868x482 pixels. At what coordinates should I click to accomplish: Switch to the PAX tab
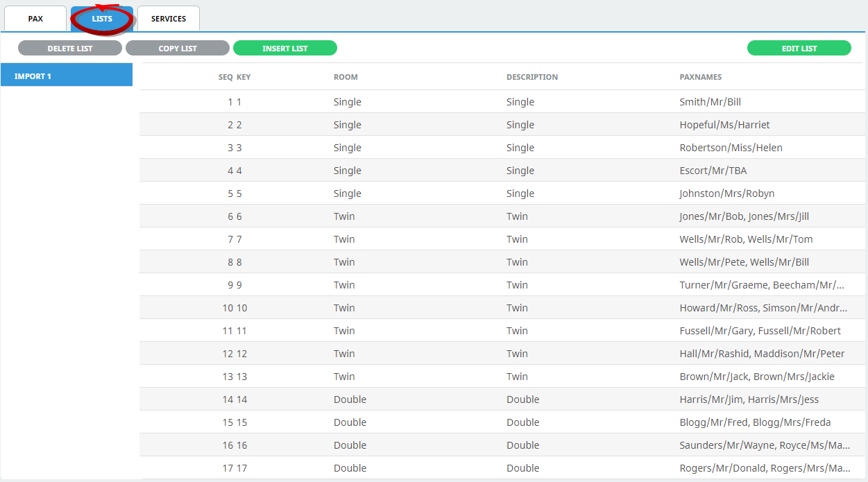coord(35,19)
